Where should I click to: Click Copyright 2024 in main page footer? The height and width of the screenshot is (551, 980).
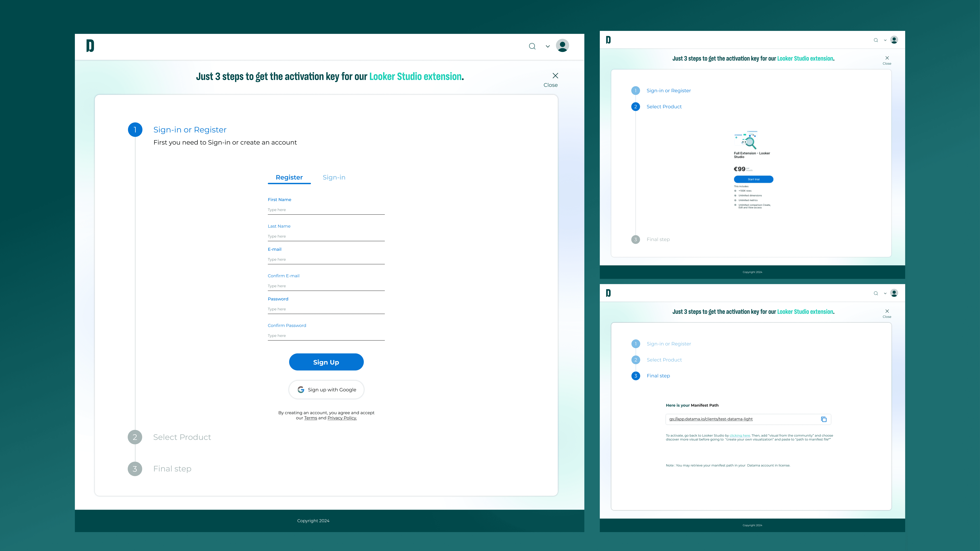tap(313, 521)
